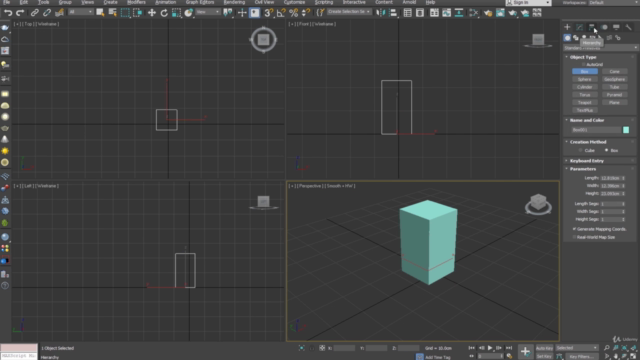Click the Plane primitive button
The width and height of the screenshot is (640, 360).
[614, 102]
